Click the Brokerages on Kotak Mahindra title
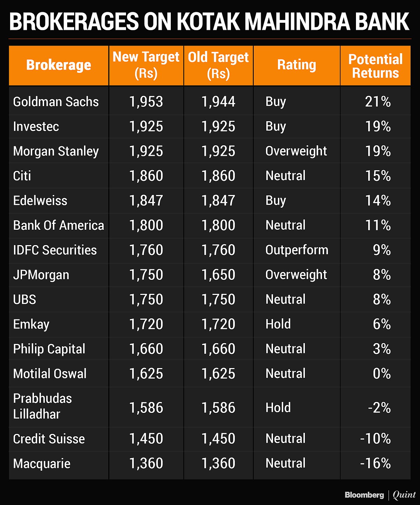Screen dimensions: 420x505 (x=209, y=22)
